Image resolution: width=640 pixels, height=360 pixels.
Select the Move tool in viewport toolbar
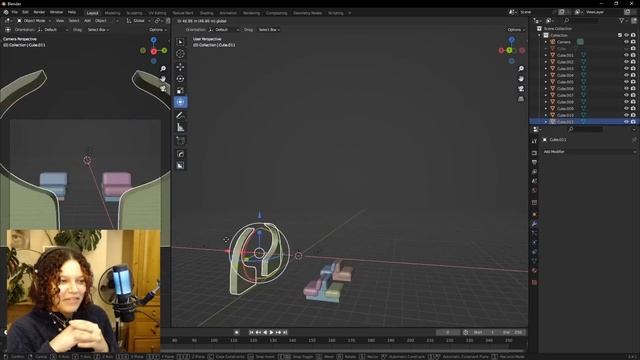[x=180, y=67]
